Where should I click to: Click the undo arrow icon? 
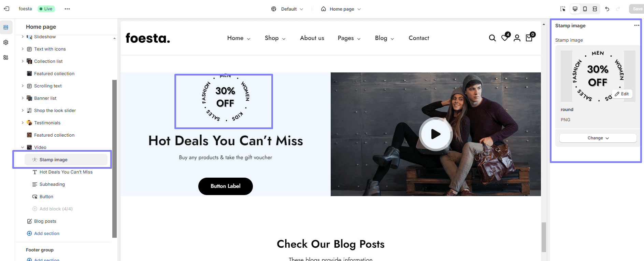click(x=607, y=9)
